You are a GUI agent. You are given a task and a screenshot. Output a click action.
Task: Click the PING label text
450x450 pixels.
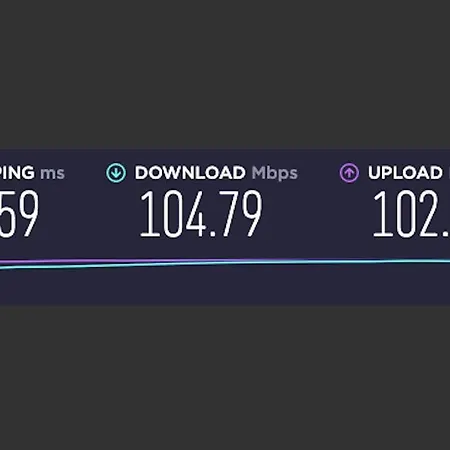(x=17, y=173)
